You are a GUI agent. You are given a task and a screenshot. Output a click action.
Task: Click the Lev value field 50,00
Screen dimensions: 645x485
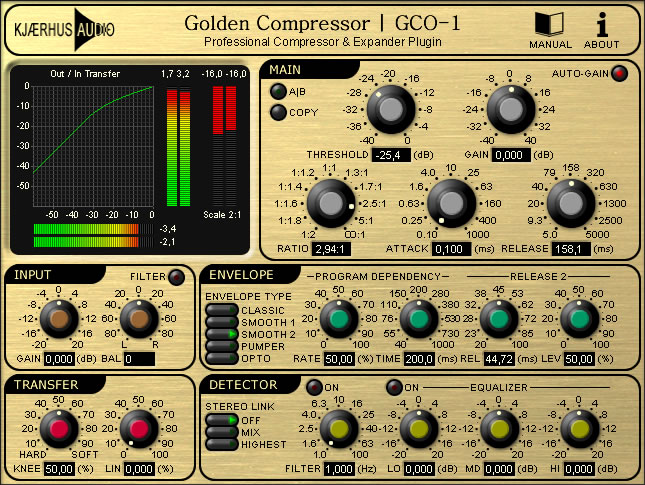[x=579, y=359]
